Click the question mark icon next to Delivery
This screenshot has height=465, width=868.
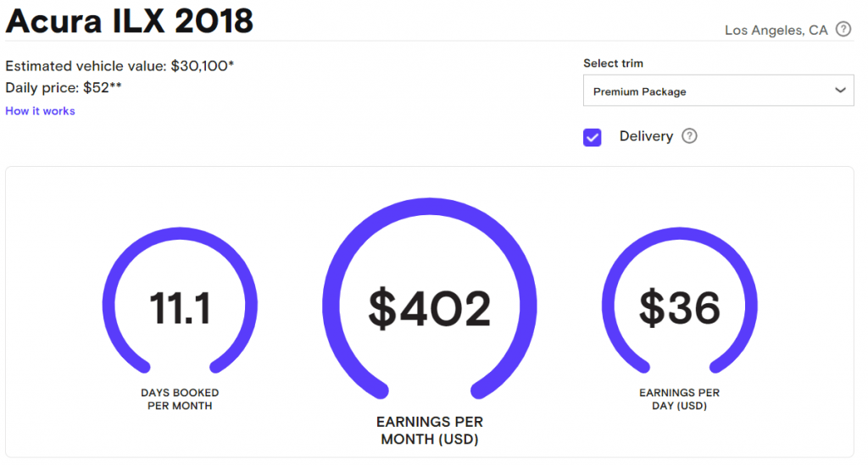click(689, 136)
